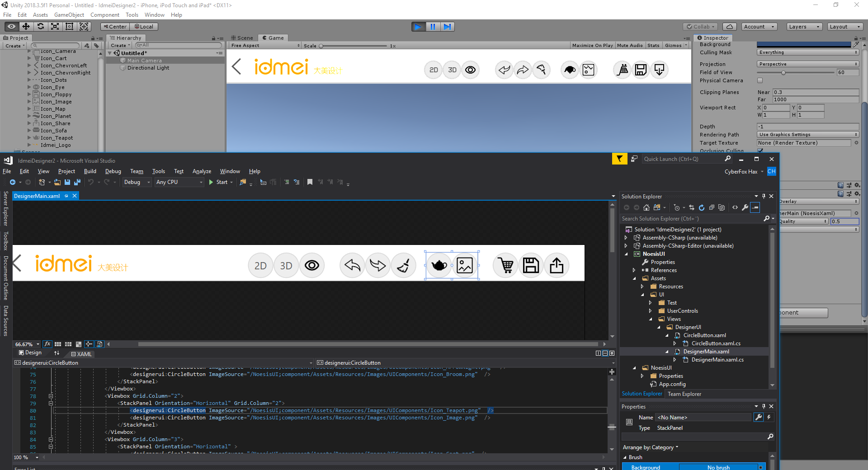Click the Unity Step frame button

447,27
